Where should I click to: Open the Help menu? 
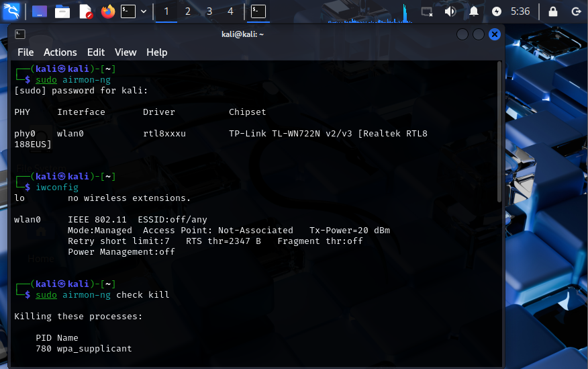pos(157,52)
